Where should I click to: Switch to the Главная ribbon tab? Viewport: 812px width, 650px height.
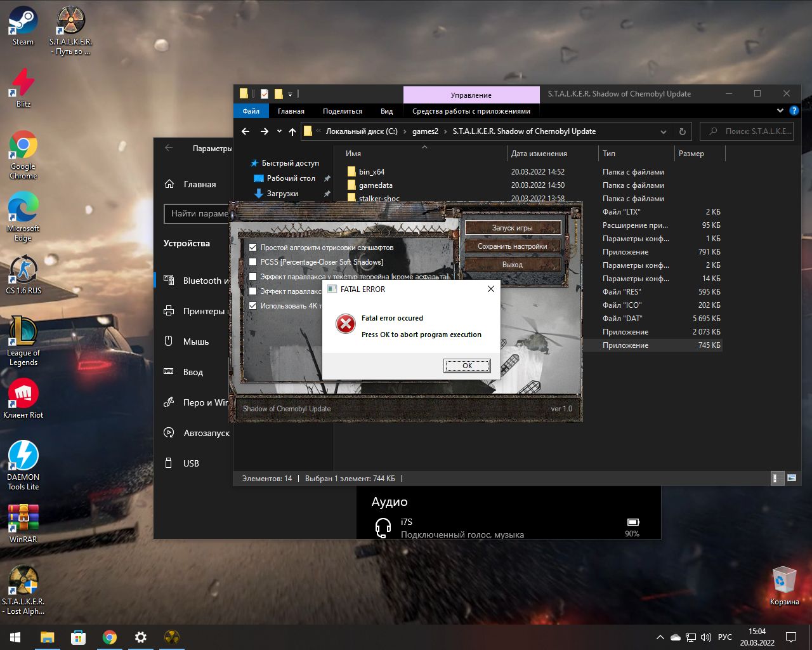click(291, 111)
